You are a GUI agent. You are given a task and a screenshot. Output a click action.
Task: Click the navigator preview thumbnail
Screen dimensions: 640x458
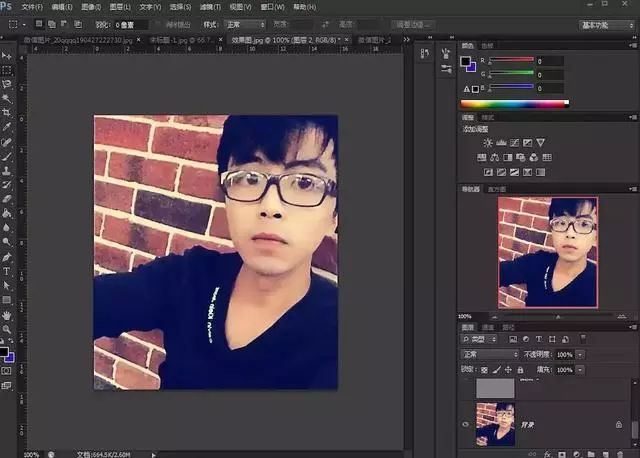point(548,251)
